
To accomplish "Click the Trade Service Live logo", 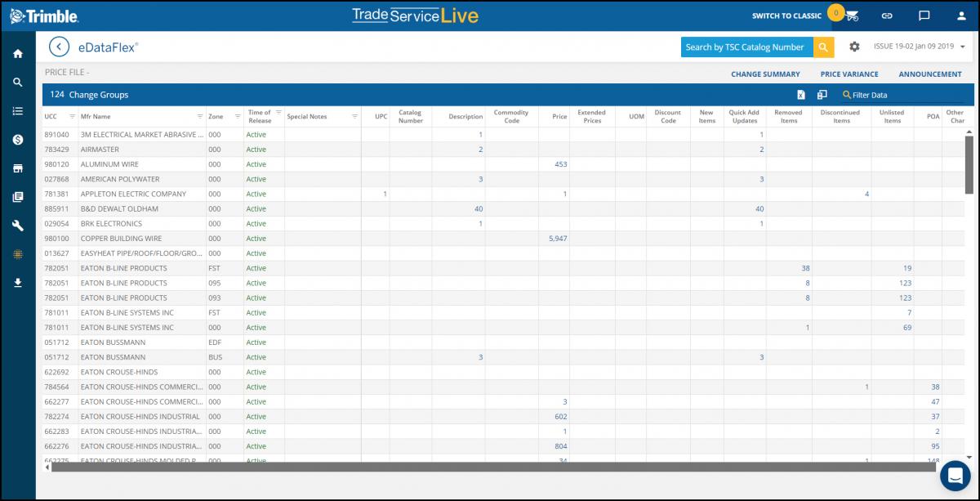I will (415, 16).
